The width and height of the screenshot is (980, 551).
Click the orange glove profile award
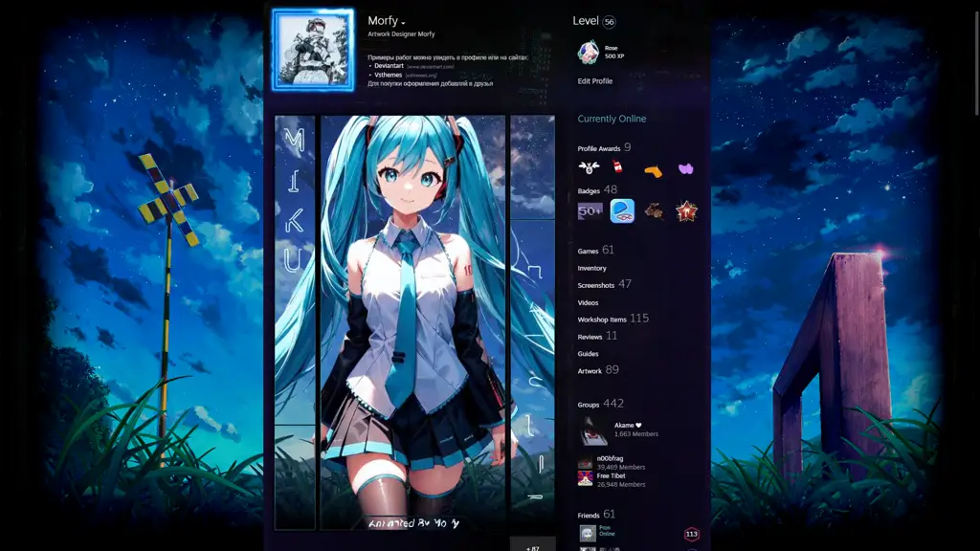[654, 170]
